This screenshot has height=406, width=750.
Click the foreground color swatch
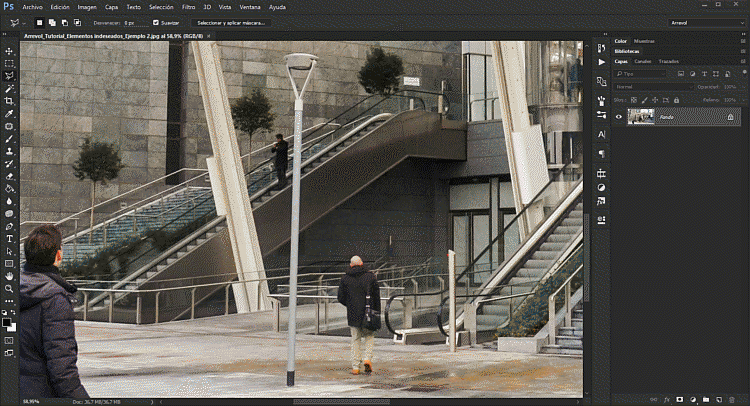(6, 323)
